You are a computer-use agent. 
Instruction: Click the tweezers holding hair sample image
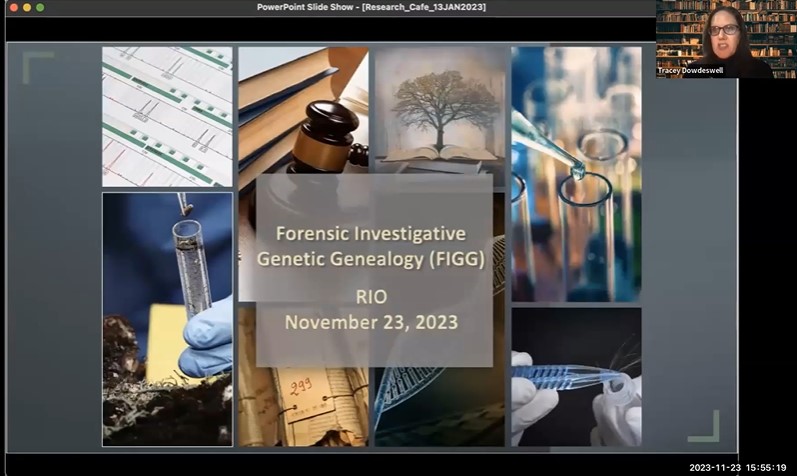click(x=576, y=377)
